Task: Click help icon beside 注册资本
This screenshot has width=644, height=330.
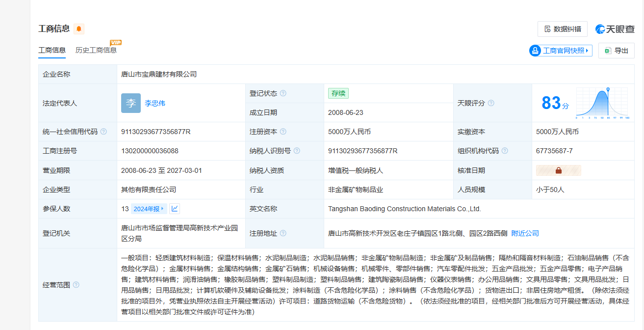Action: coord(283,132)
